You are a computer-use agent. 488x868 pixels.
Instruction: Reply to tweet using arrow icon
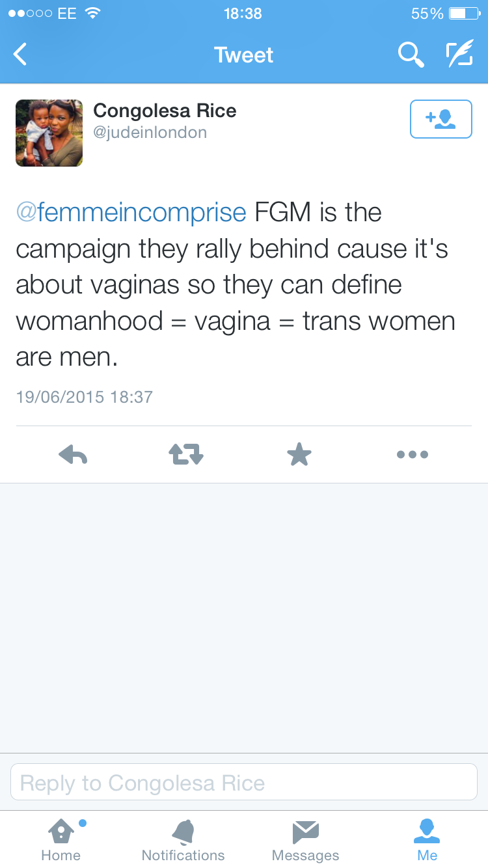(73, 454)
